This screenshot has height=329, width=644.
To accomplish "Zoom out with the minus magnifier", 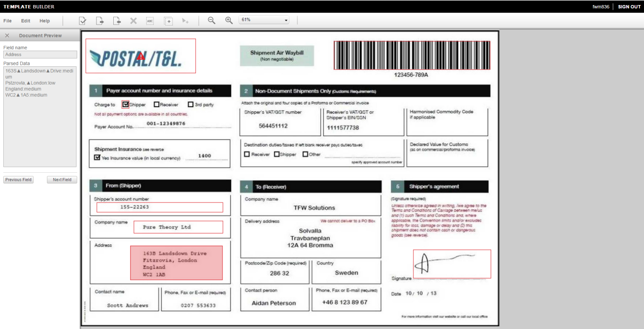I will [211, 21].
